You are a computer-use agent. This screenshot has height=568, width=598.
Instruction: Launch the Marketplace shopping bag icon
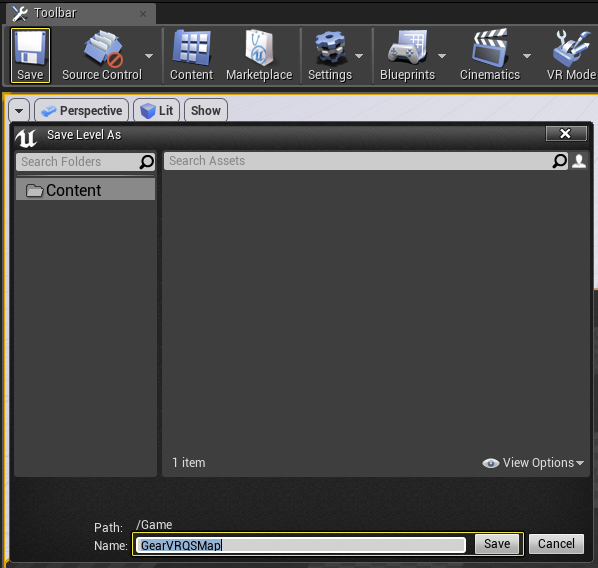coord(259,48)
